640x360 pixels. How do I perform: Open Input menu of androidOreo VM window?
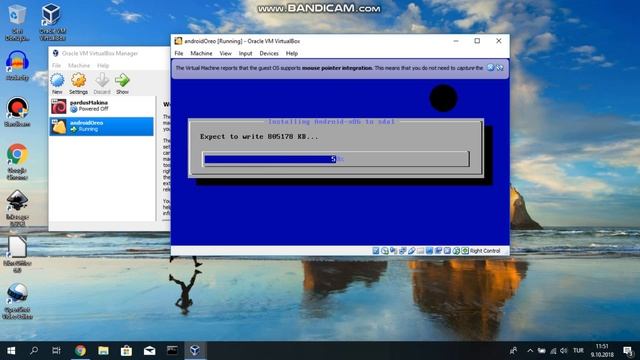(245, 53)
